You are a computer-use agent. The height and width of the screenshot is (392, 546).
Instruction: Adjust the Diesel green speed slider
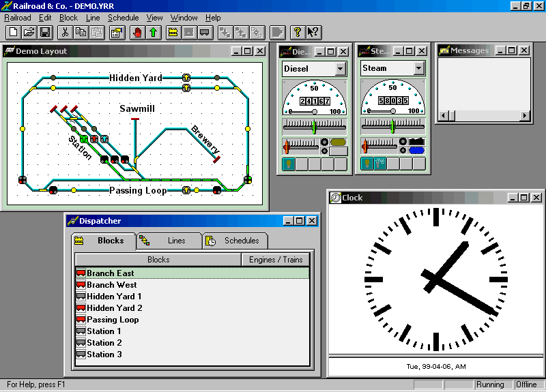(314, 127)
